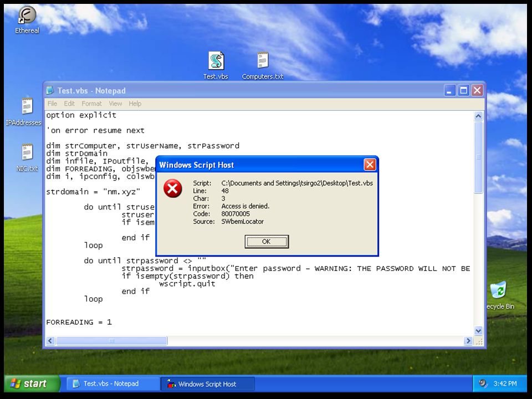
Task: Close the Test.vbs Notepad window
Action: [x=477, y=90]
